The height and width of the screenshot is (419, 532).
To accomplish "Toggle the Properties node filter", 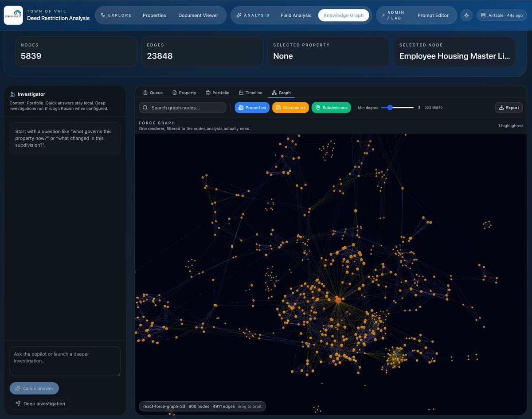I will click(x=252, y=108).
